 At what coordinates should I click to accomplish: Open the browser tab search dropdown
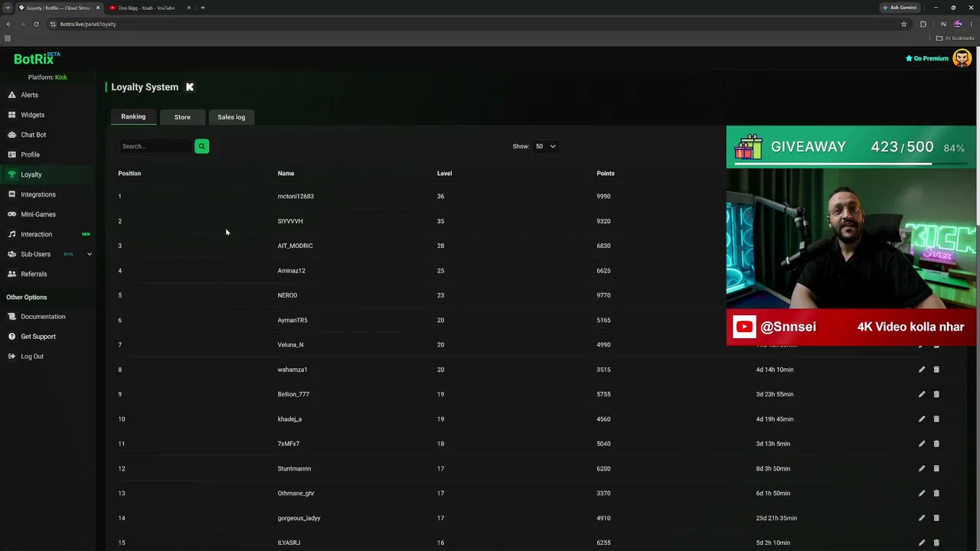[x=8, y=8]
